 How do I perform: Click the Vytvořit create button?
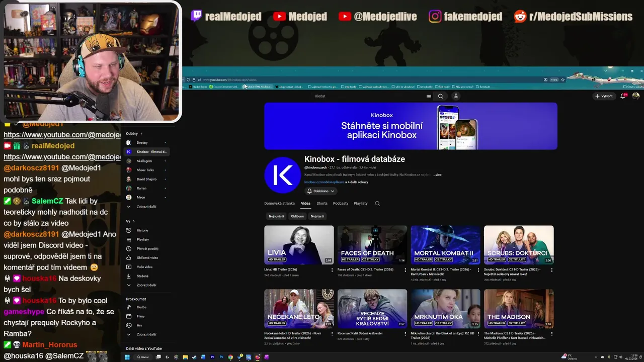coord(604,96)
